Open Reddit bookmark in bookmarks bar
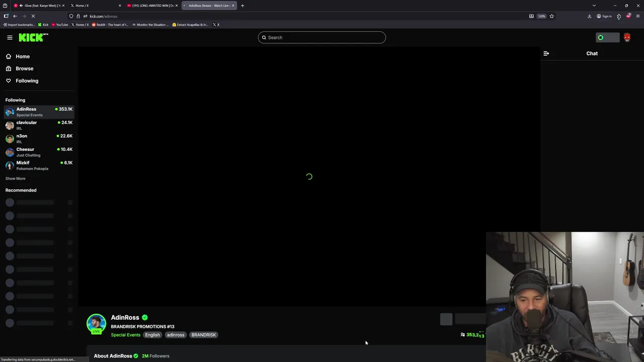The width and height of the screenshot is (644, 362). (x=110, y=25)
